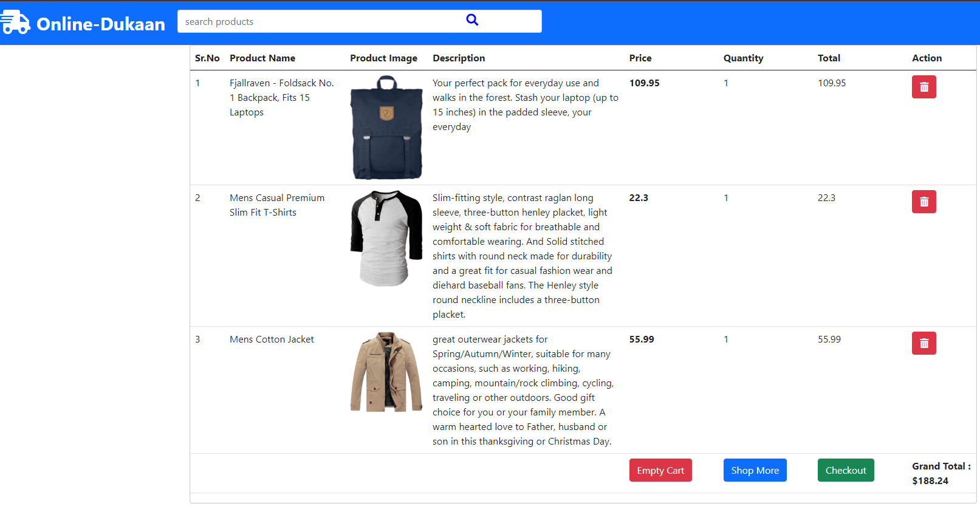
Task: Select the Action column header
Action: (927, 58)
